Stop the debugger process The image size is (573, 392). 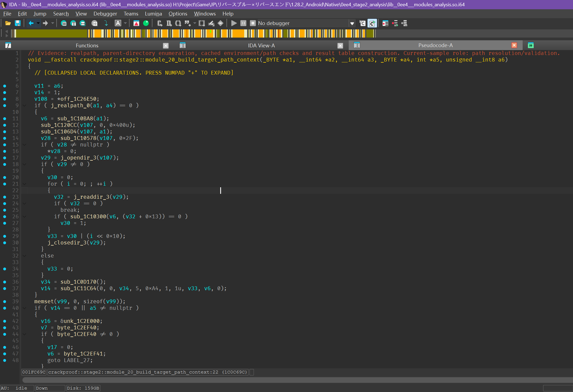coord(253,23)
